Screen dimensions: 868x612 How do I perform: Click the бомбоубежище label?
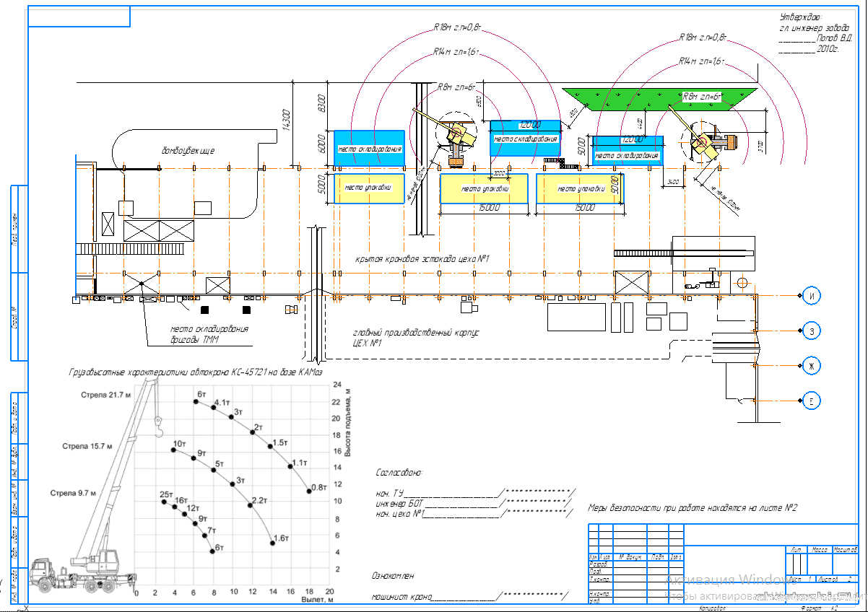pyautogui.click(x=188, y=151)
